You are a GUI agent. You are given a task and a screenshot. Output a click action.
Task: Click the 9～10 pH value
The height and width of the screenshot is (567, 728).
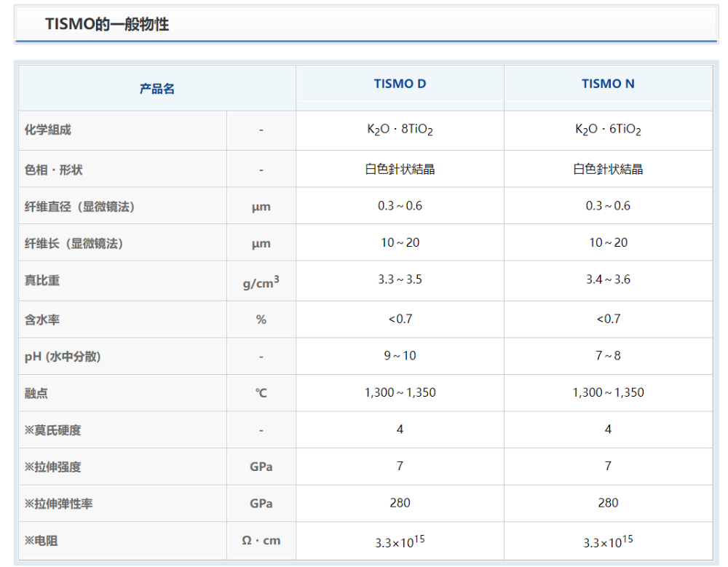[400, 355]
